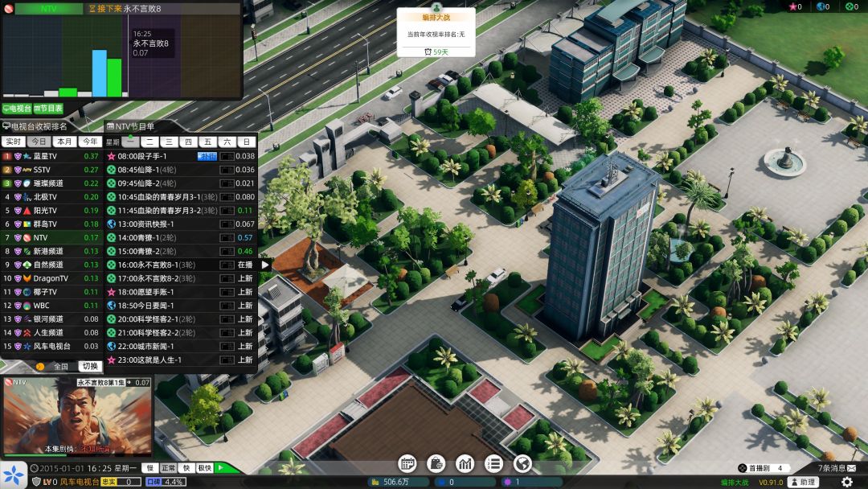Set game speed to 极快

[205, 468]
